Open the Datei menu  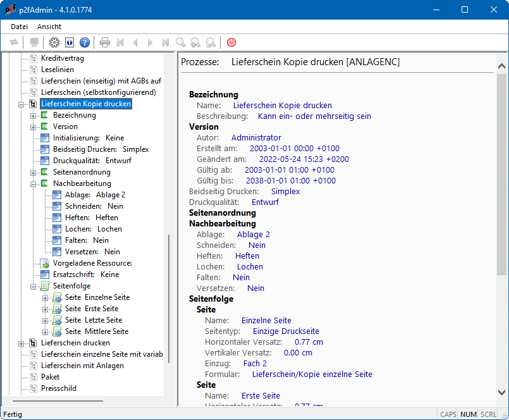20,27
